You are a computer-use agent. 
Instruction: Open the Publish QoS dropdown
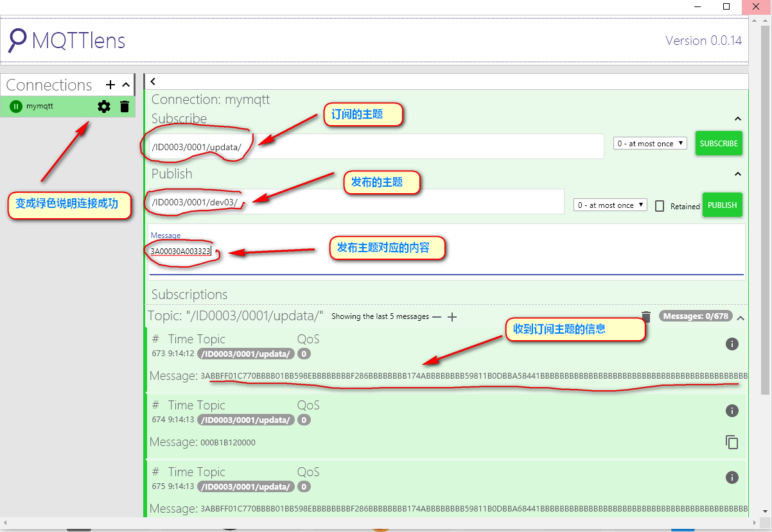point(610,205)
